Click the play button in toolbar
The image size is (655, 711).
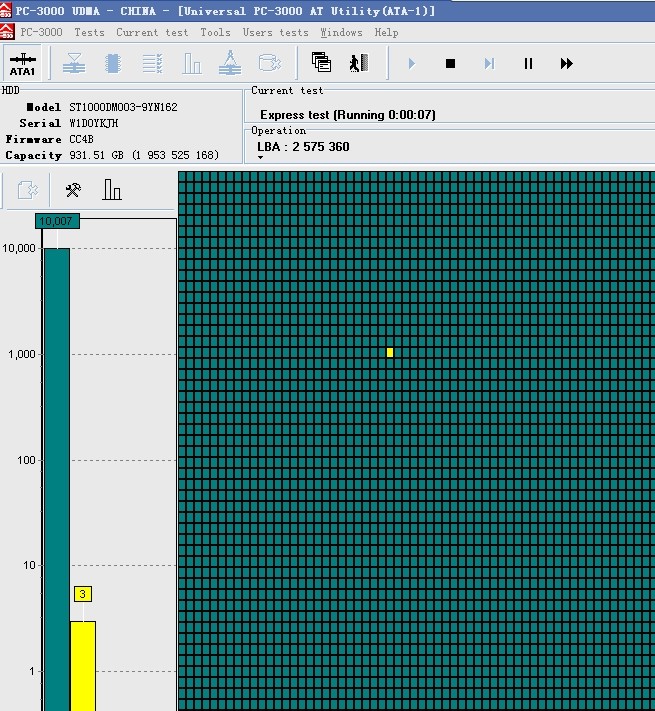[x=411, y=64]
